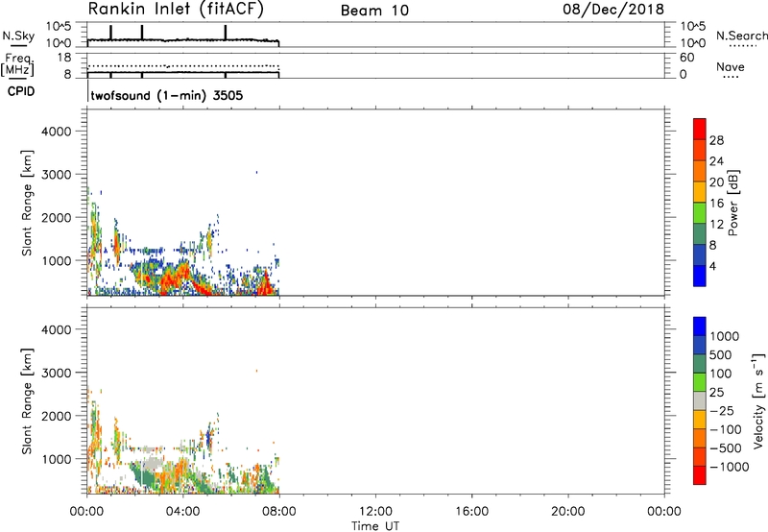
Task: Click the "Power [dB]" colorbar title
Action: [x=732, y=203]
